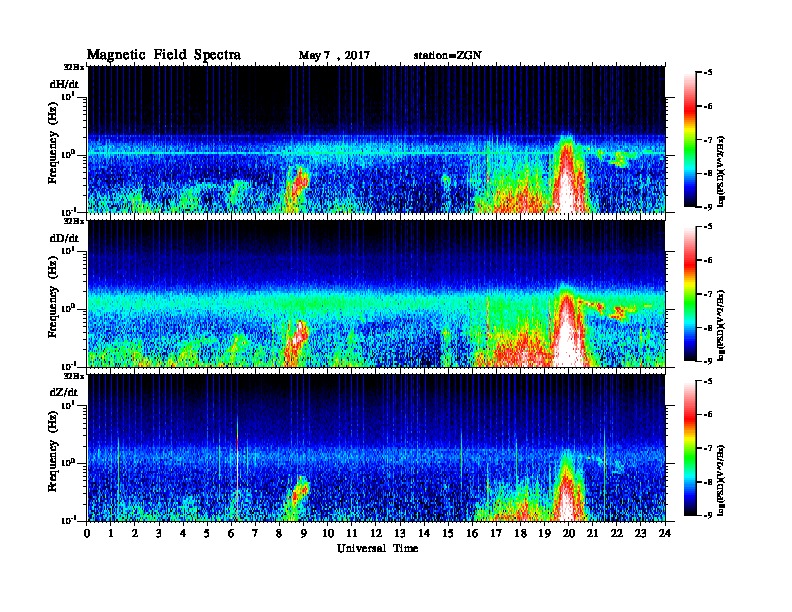Click the "dZ/dt" panel label
This screenshot has width=792, height=612.
(x=64, y=392)
